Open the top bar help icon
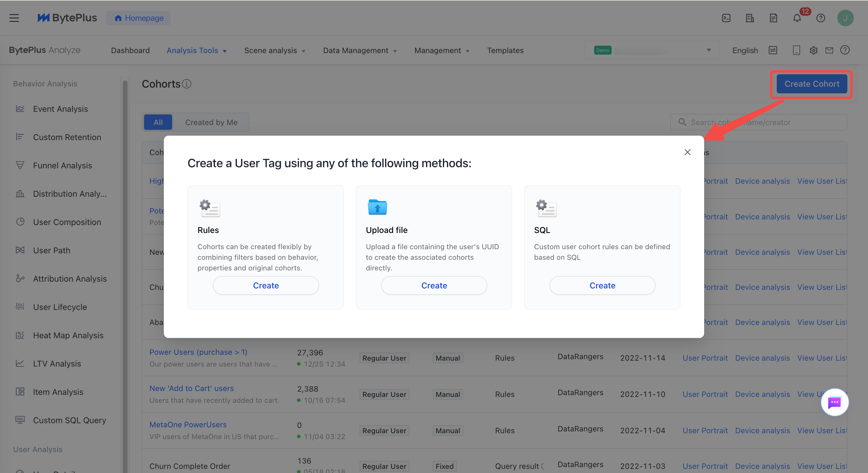Screen dimensions: 868x473 pyautogui.click(x=820, y=18)
